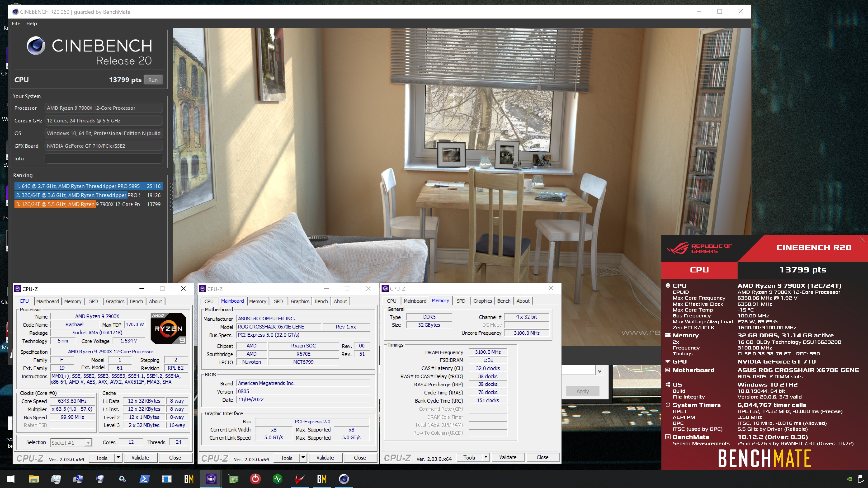Click the CPU-Z icon in the Memory window title
Image resolution: width=868 pixels, height=488 pixels.
point(385,288)
